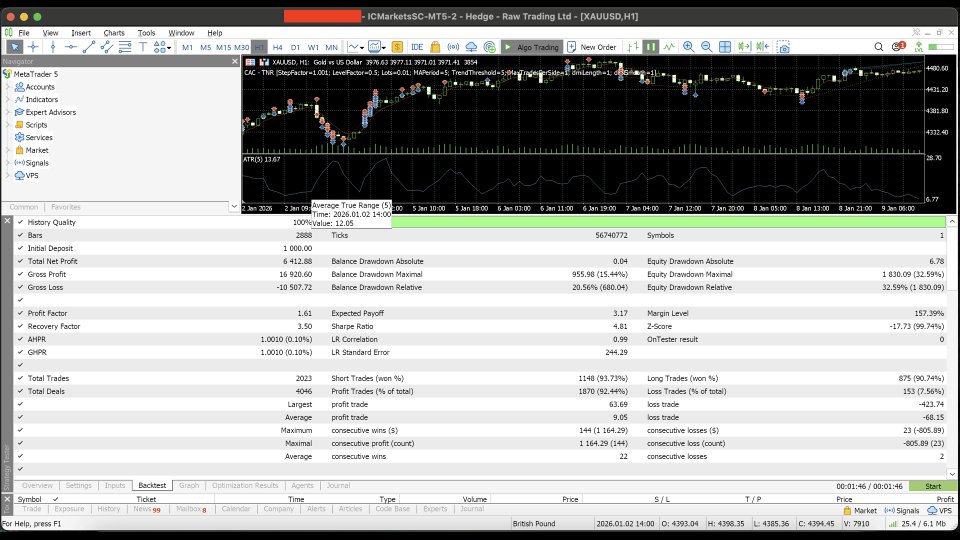The height and width of the screenshot is (540, 960).
Task: Open account notifications with red badge
Action: (x=898, y=47)
